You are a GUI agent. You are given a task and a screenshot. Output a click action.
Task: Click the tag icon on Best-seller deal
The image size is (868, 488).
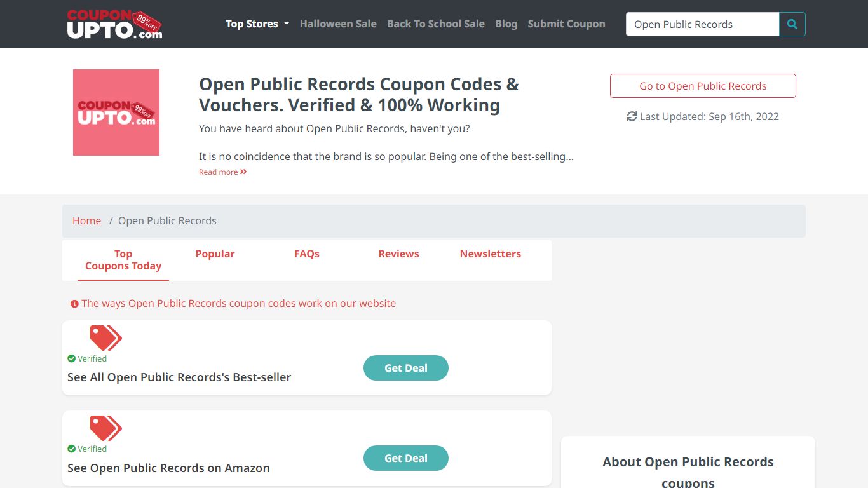[x=105, y=338]
